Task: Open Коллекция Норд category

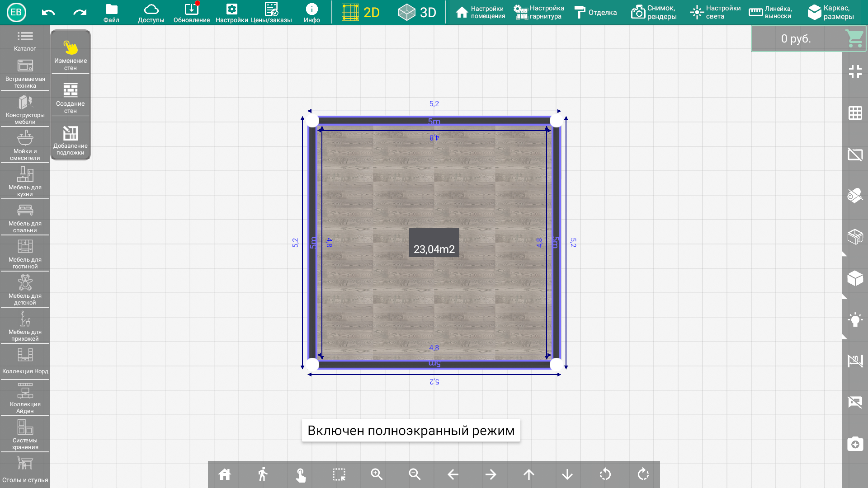Action: [25, 361]
